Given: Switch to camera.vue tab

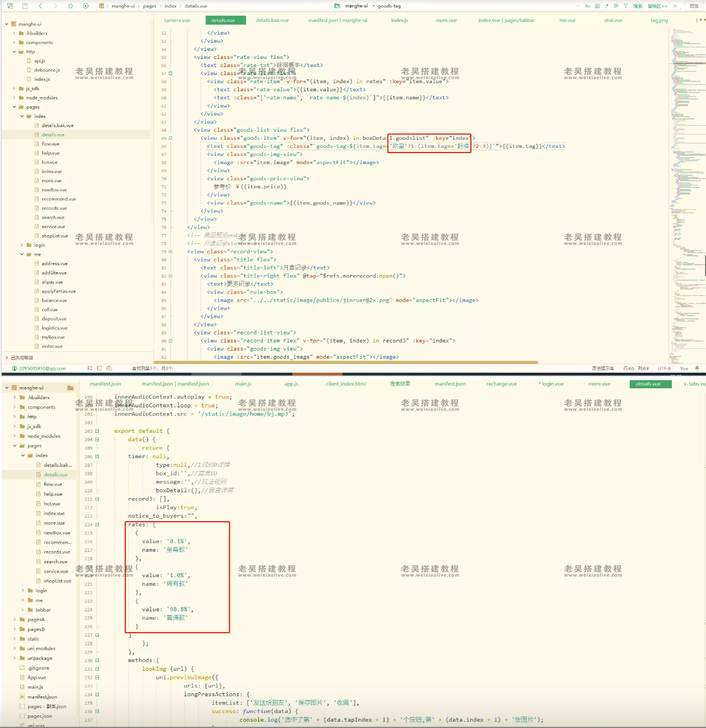Looking at the screenshot, I should click(x=177, y=20).
